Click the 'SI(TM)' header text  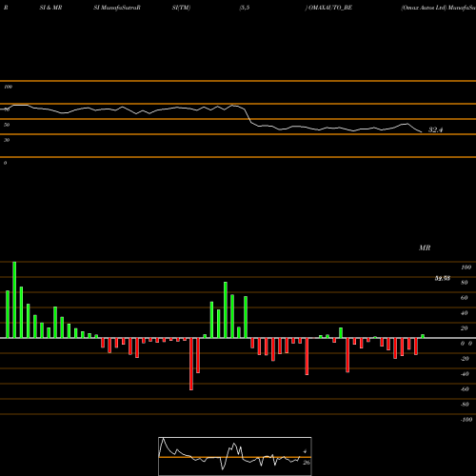click(181, 8)
